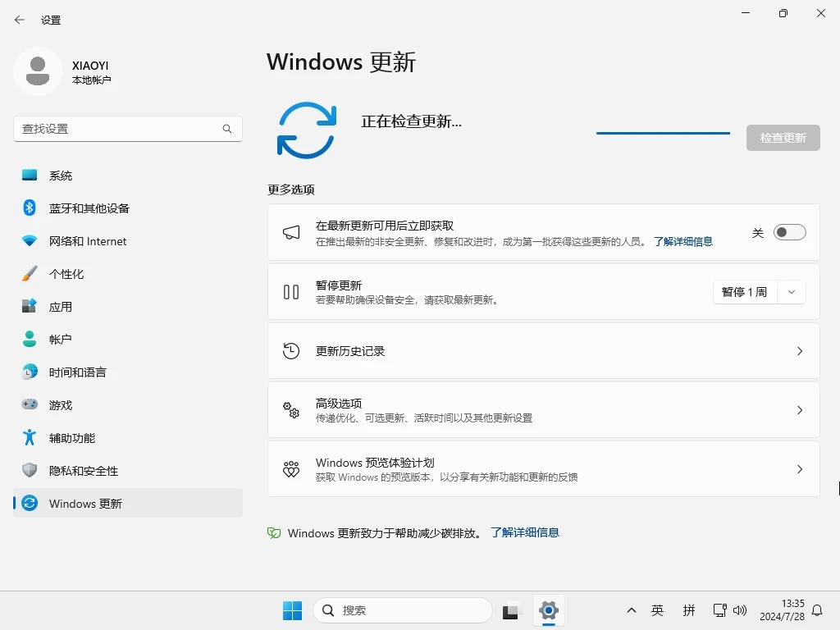Click the Wi-Fi icon for 网络和 Internet
This screenshot has height=630, width=840.
pos(30,241)
